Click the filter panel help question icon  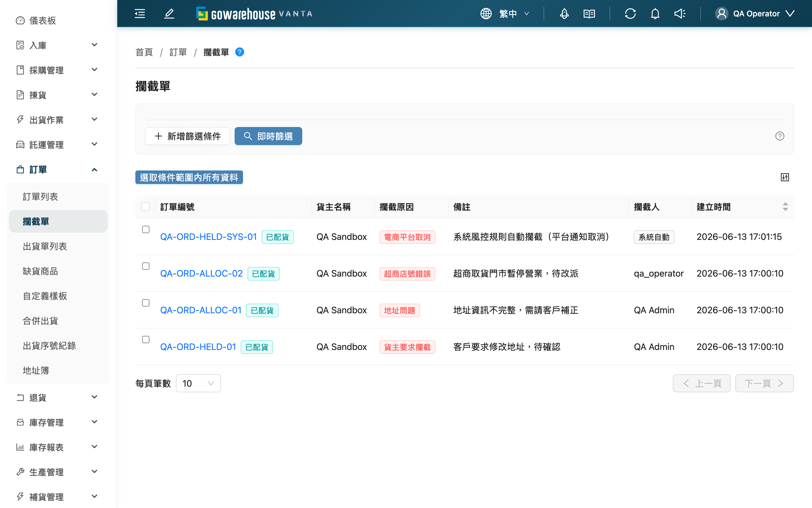pyautogui.click(x=780, y=136)
